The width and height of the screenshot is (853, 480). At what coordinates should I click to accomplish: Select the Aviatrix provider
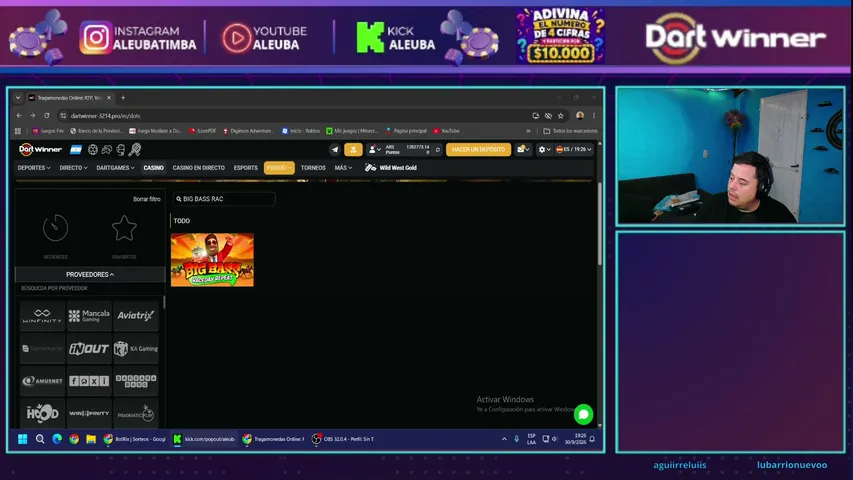(x=136, y=316)
